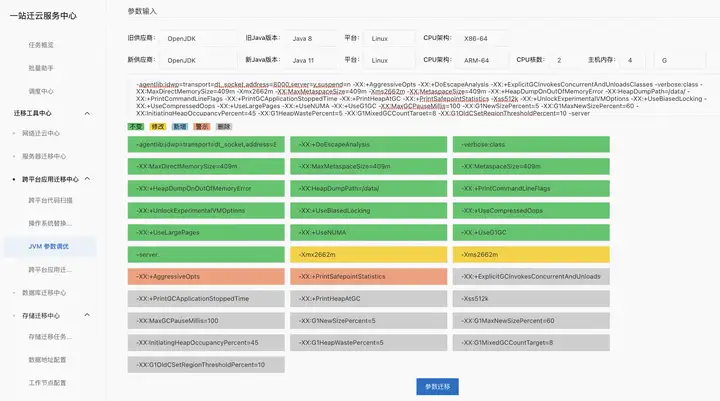720x401 pixels.
Task: Select the -XX:G1NewSizePercent=5 card
Action: [x=369, y=321]
